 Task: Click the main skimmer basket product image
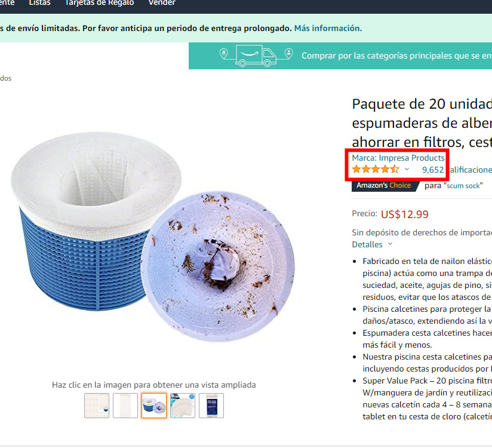tap(153, 236)
